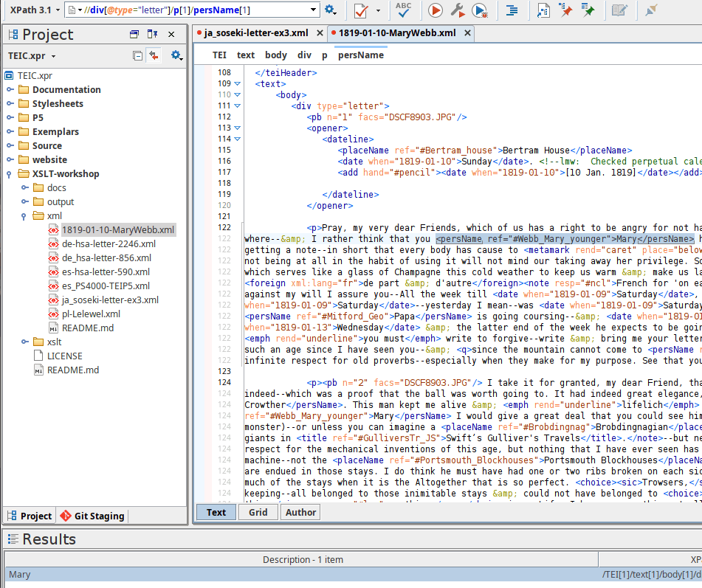Fold the div element at line 111

coord(237,106)
